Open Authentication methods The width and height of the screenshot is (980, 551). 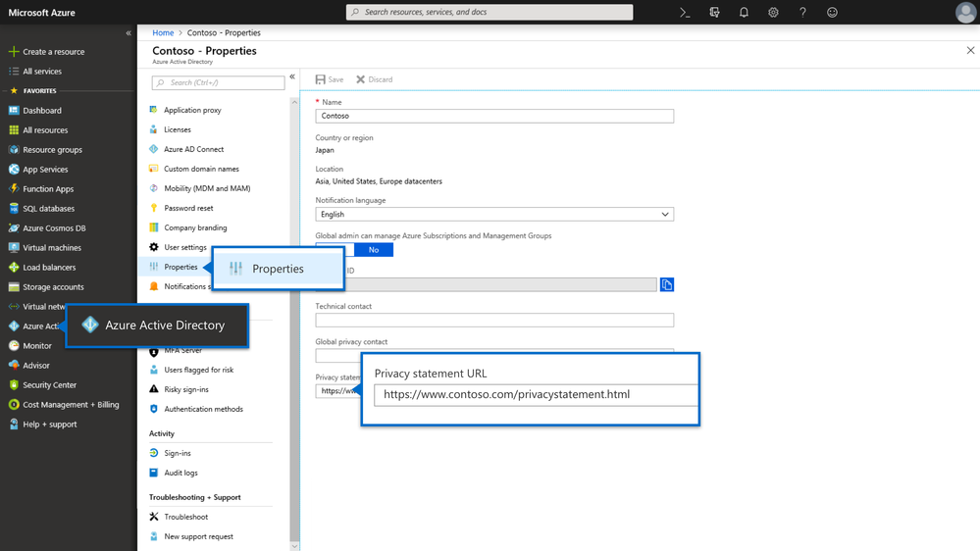click(196, 409)
